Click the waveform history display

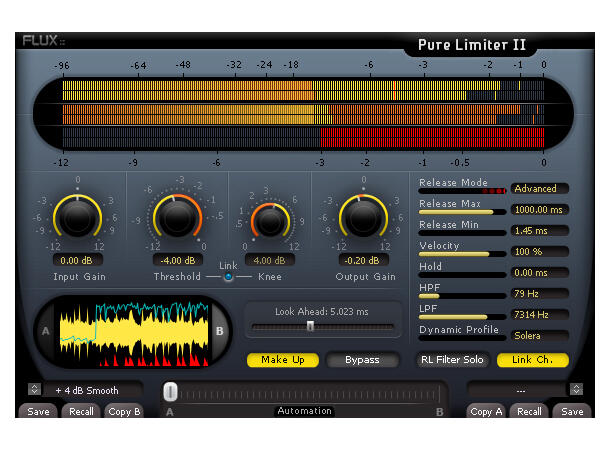(134, 334)
